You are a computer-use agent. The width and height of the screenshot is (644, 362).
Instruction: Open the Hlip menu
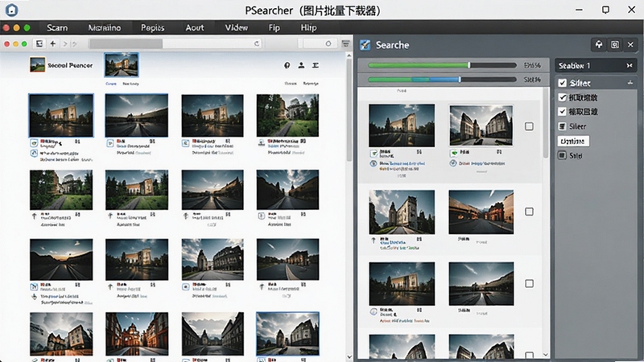[308, 27]
